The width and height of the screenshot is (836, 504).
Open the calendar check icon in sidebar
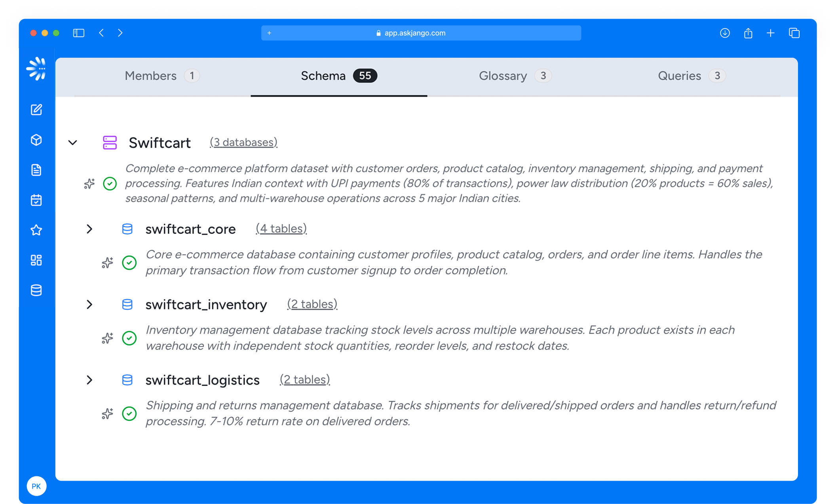(36, 200)
